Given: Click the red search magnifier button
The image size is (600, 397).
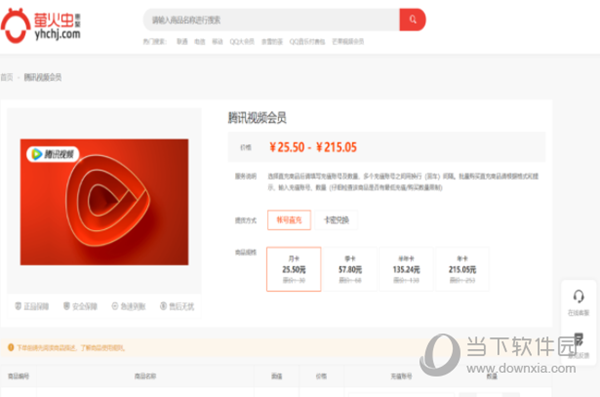Looking at the screenshot, I should (412, 20).
